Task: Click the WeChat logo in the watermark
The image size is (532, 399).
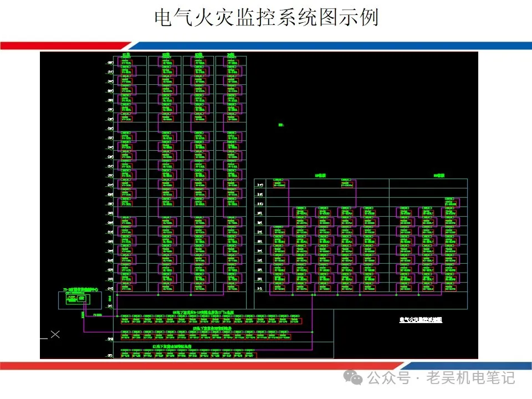Action: pos(352,377)
